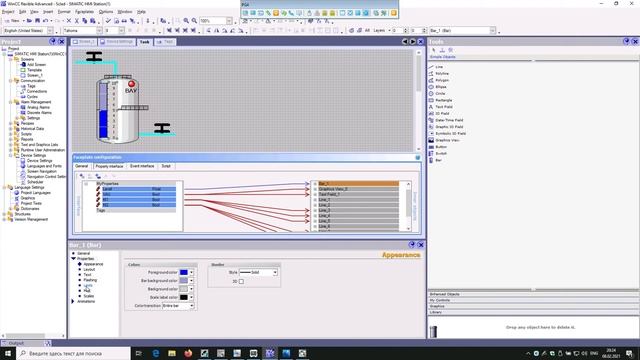640x360 pixels.
Task: Open Firefox from the taskbar
Action: 188,353
